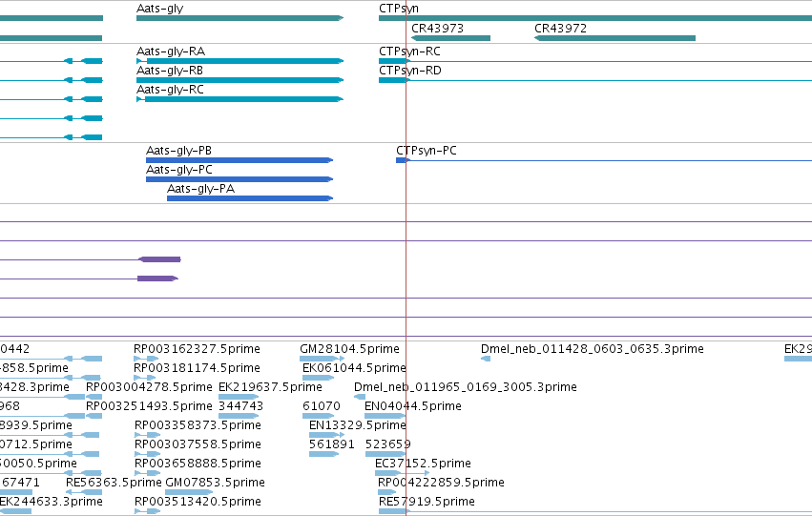
Task: Click the RP003251493.5prime EST label
Action: coord(149,406)
